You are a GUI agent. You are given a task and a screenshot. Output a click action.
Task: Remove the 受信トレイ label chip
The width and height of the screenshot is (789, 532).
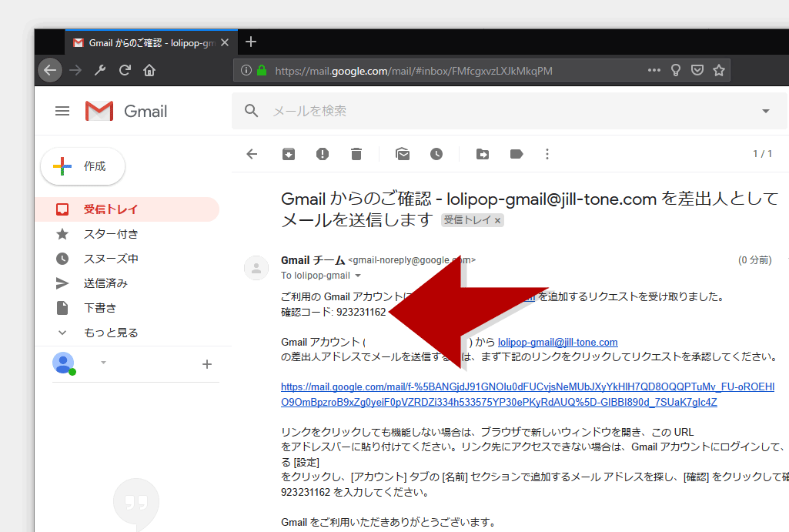pyautogui.click(x=498, y=220)
